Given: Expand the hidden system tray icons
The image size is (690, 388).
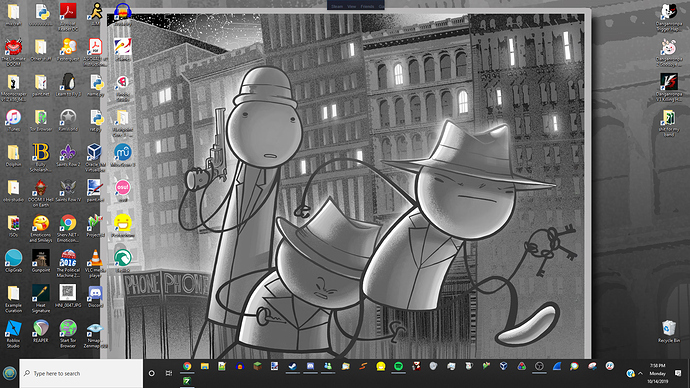Looking at the screenshot, I should tap(640, 373).
